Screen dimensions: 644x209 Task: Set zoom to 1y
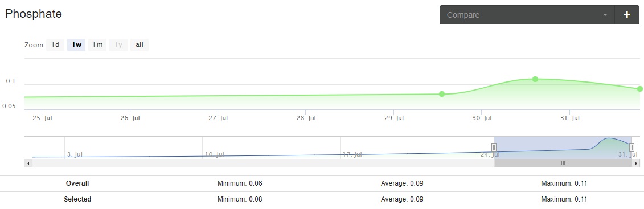pyautogui.click(x=118, y=44)
